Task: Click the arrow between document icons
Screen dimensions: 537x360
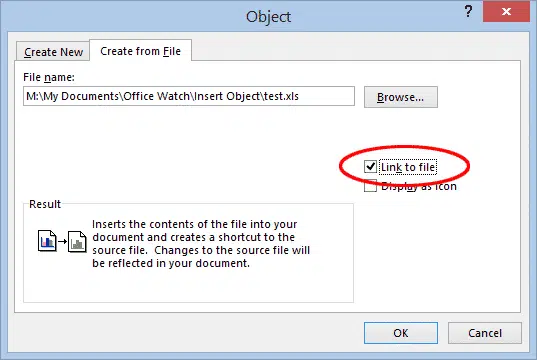Action: pyautogui.click(x=62, y=241)
